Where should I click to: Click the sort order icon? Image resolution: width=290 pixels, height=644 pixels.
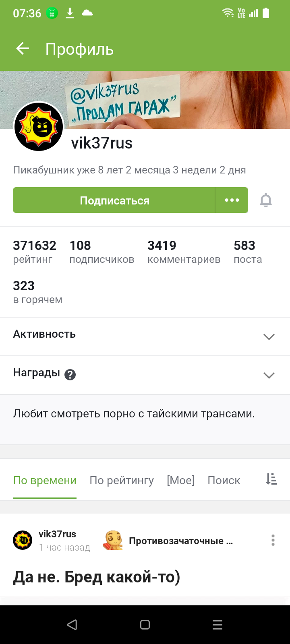[x=271, y=479]
